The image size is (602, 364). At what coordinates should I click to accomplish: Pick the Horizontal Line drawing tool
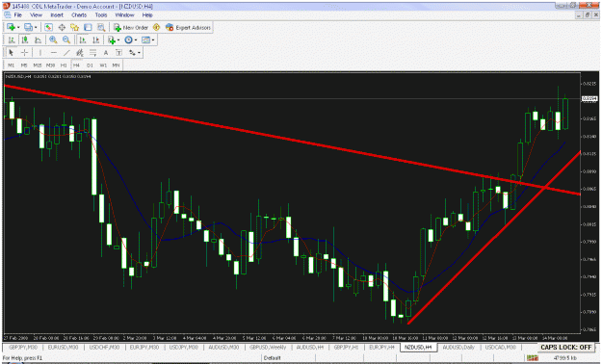(53, 53)
